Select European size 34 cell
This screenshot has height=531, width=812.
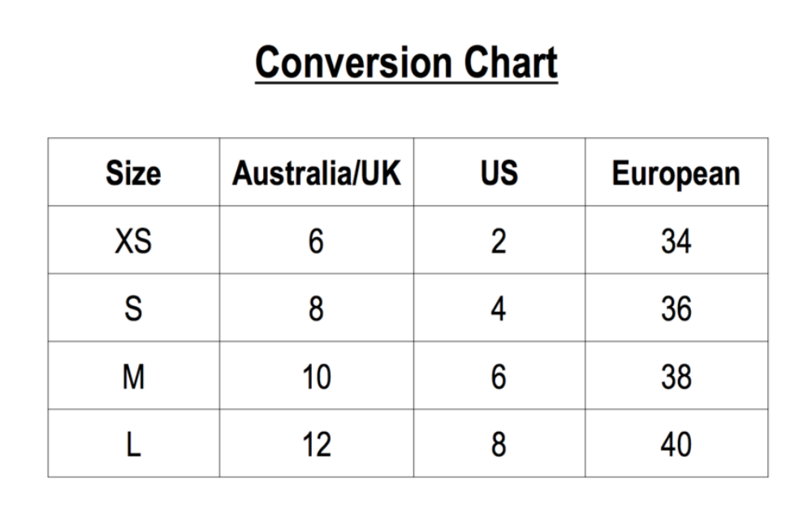[x=676, y=241]
